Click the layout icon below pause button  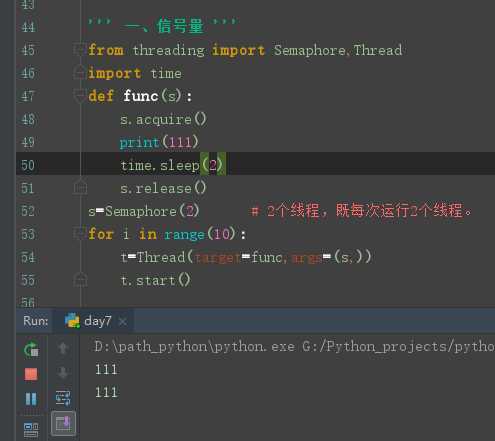click(x=31, y=430)
